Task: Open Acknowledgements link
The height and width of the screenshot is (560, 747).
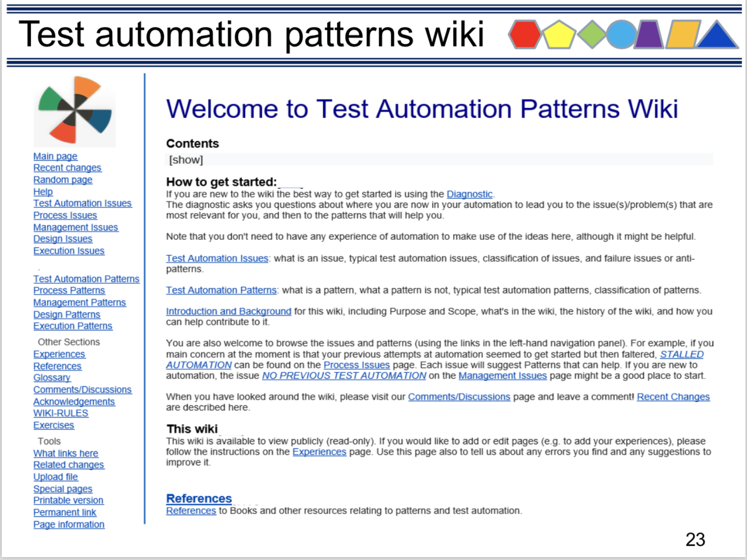Action: coord(74,402)
